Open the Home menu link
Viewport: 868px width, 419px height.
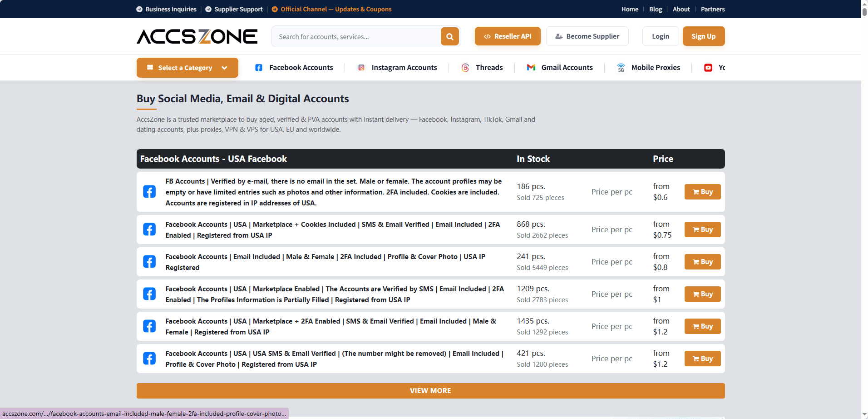(630, 9)
